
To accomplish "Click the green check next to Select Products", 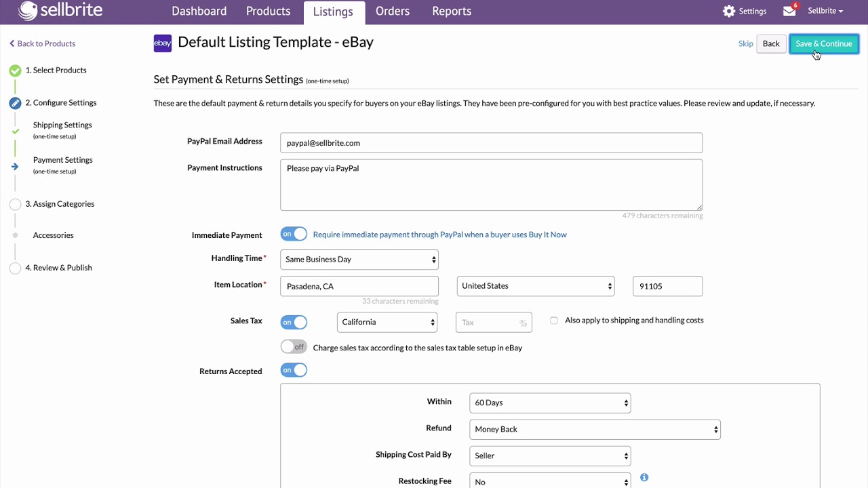I will tap(15, 70).
